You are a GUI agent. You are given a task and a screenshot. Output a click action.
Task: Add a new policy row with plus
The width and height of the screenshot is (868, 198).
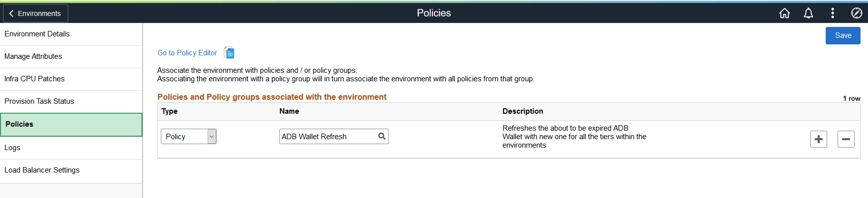819,139
